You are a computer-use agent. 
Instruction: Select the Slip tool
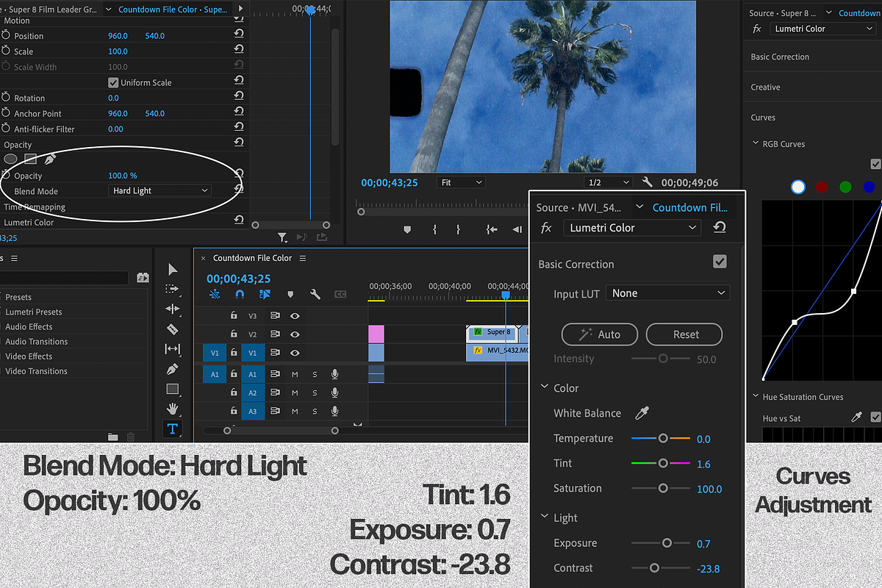(172, 348)
